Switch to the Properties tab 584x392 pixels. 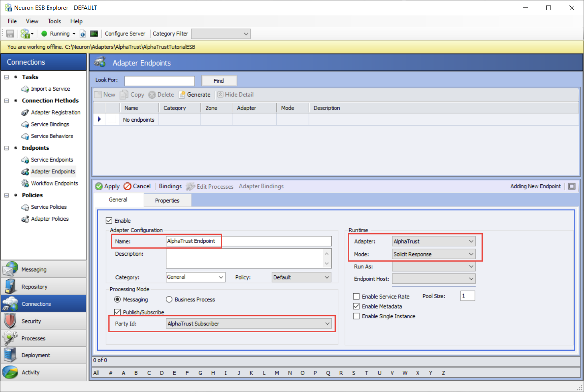tap(167, 201)
